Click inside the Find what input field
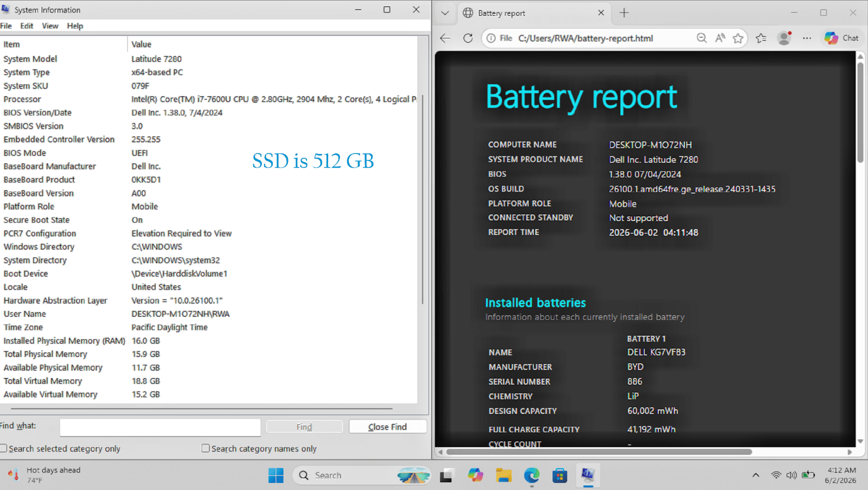Screen dimensions: 868x490 click(160, 427)
